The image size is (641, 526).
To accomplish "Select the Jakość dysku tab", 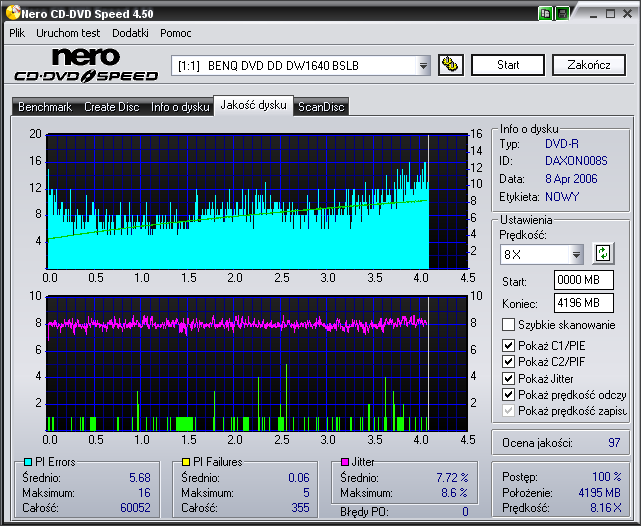I will 253,105.
